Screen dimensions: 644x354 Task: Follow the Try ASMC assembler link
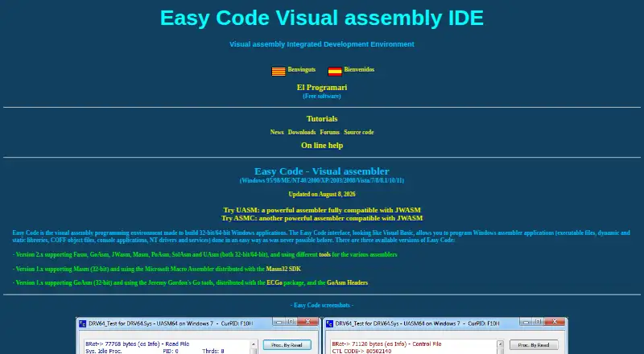[x=322, y=218]
